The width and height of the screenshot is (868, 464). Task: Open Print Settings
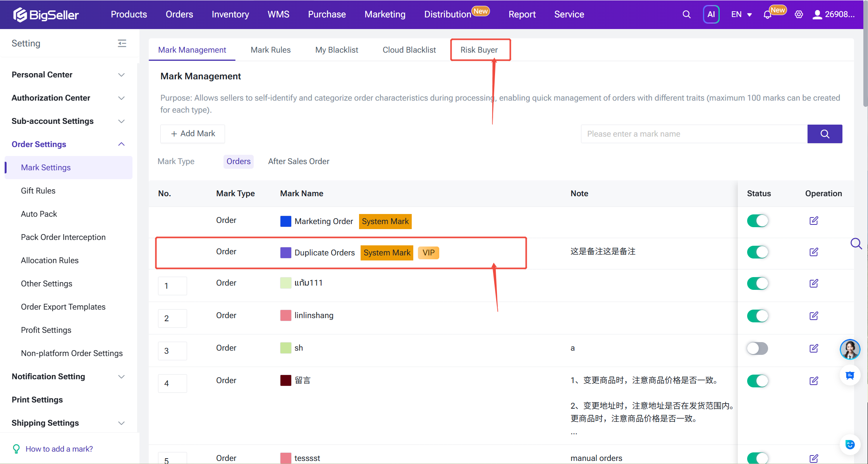click(x=37, y=400)
